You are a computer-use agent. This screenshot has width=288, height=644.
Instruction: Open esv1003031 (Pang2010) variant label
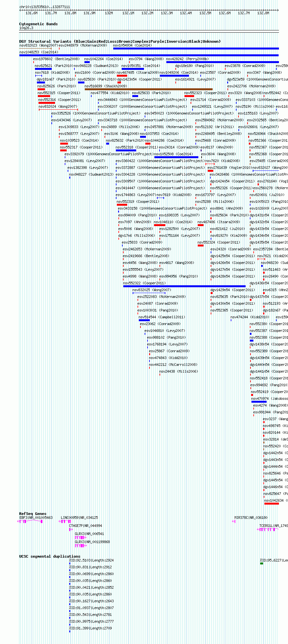coord(158,310)
